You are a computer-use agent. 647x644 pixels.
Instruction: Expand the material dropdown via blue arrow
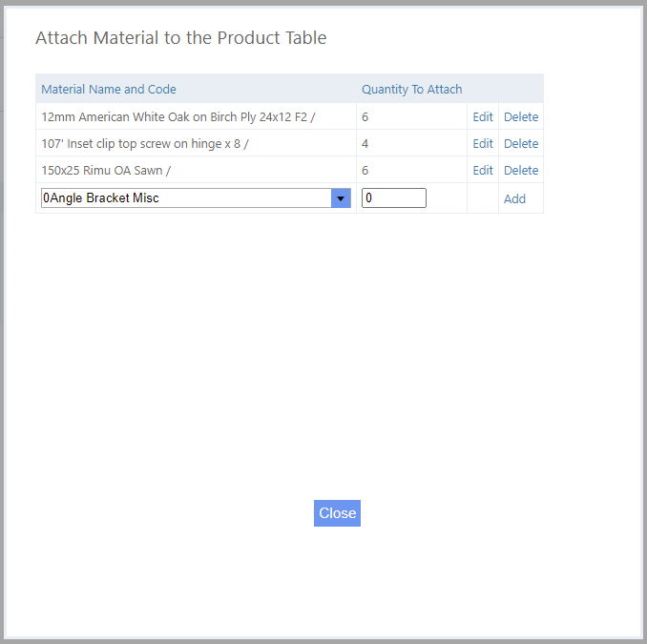pos(341,198)
